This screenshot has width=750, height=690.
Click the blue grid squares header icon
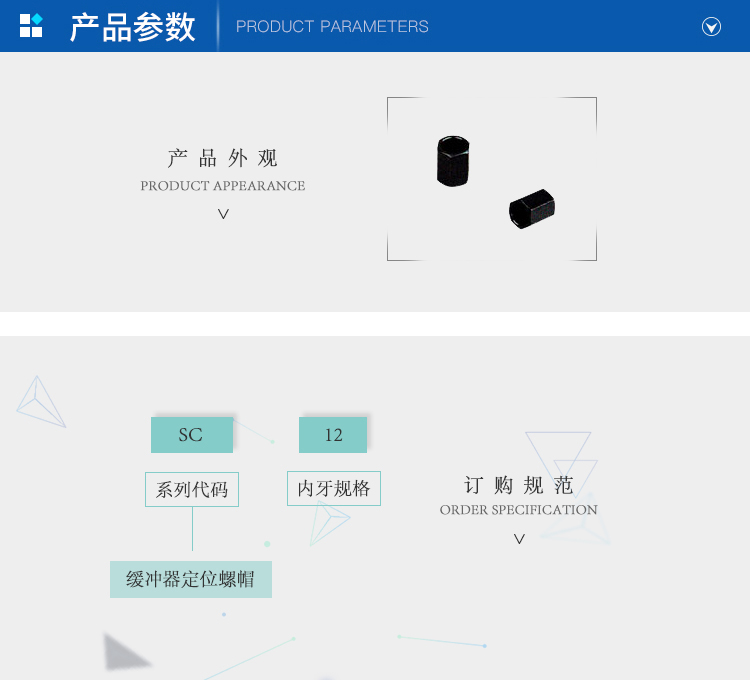coord(31,26)
